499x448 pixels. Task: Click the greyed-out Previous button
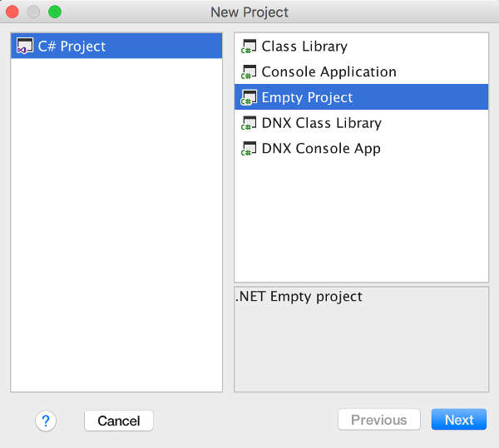tap(378, 420)
